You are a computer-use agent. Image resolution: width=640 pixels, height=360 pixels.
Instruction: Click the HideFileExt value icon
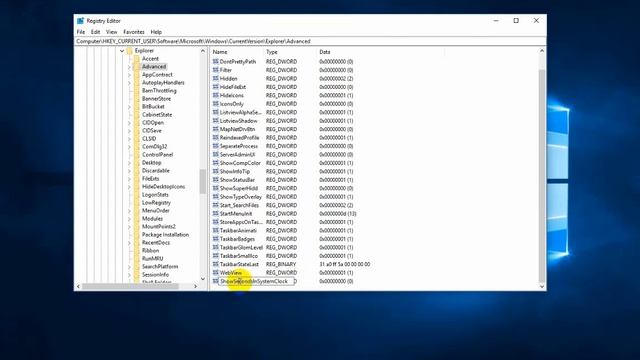coord(216,87)
